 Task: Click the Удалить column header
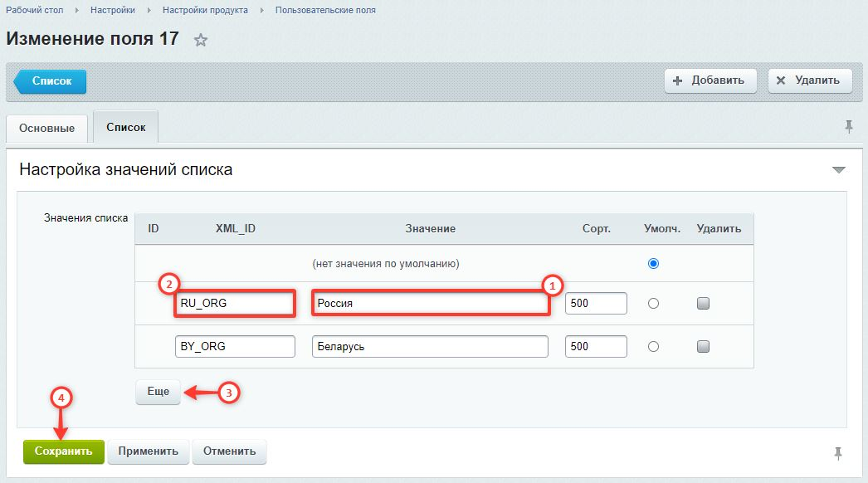click(x=719, y=229)
